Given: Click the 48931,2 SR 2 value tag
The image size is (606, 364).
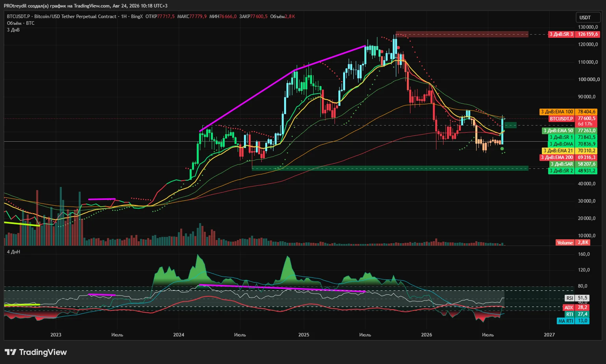Looking at the screenshot, I should pyautogui.click(x=587, y=171).
